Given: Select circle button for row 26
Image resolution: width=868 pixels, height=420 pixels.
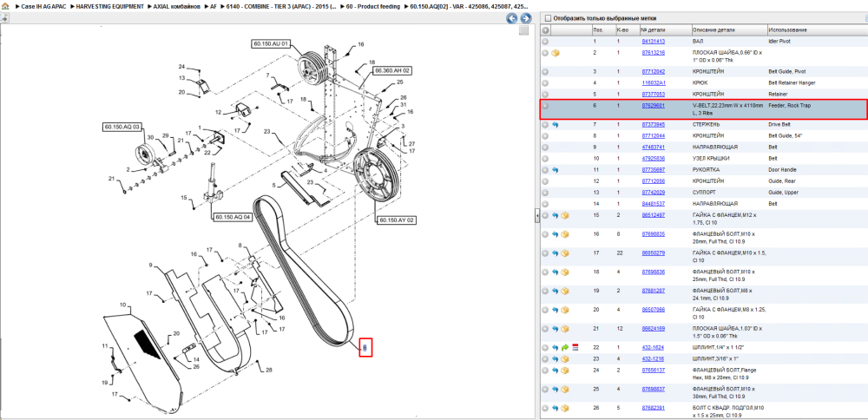Looking at the screenshot, I should (545, 408).
